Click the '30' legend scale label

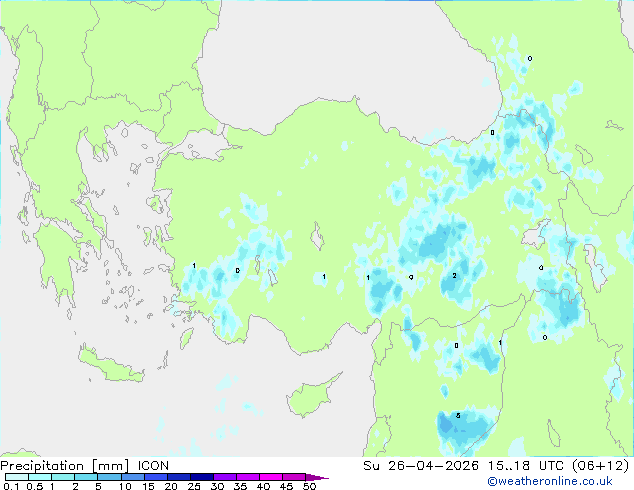[217, 486]
